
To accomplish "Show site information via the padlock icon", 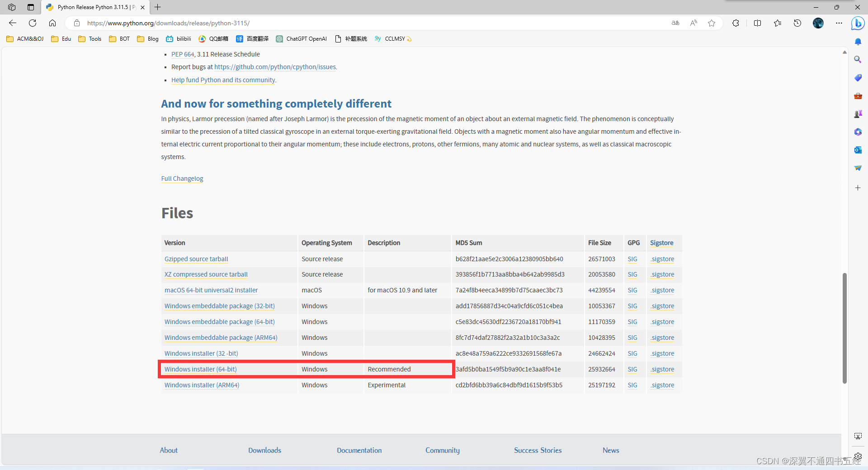I will pos(77,23).
